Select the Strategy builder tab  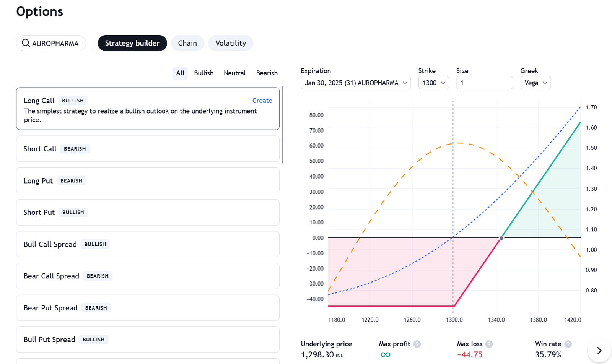(132, 43)
